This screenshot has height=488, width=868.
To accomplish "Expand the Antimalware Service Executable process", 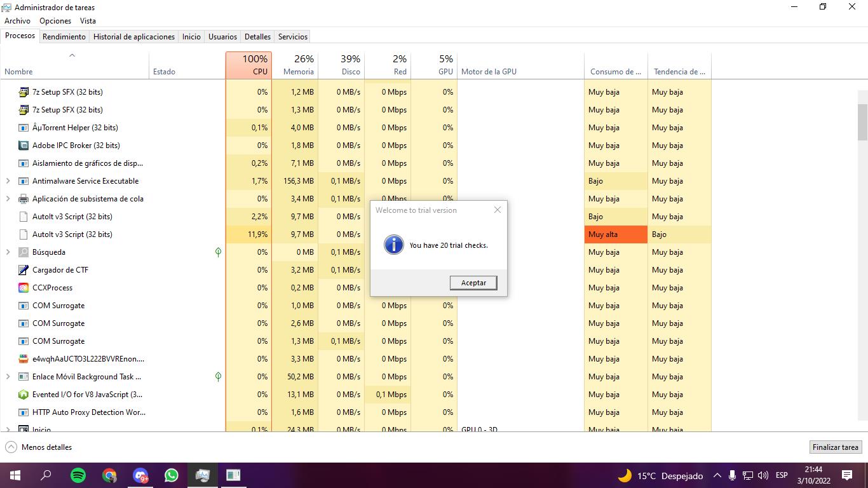I will point(8,181).
